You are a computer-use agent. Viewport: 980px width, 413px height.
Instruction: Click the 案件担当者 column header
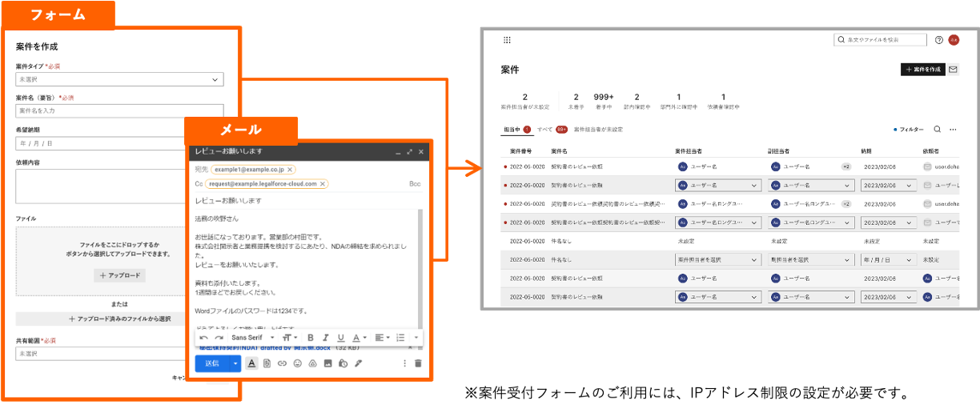tap(689, 150)
